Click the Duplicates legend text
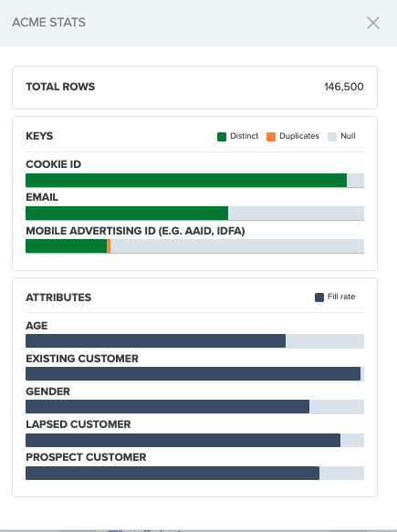Viewport: 397px width, 532px height. point(299,136)
